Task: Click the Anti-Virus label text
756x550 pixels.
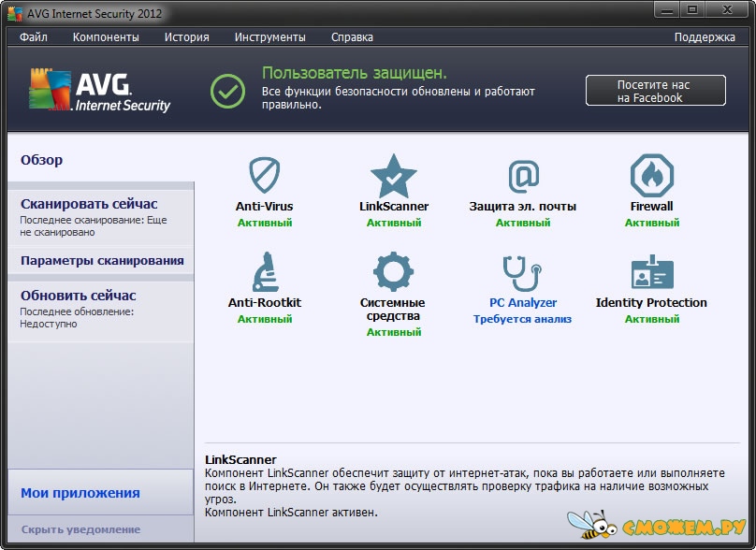Action: [x=264, y=207]
